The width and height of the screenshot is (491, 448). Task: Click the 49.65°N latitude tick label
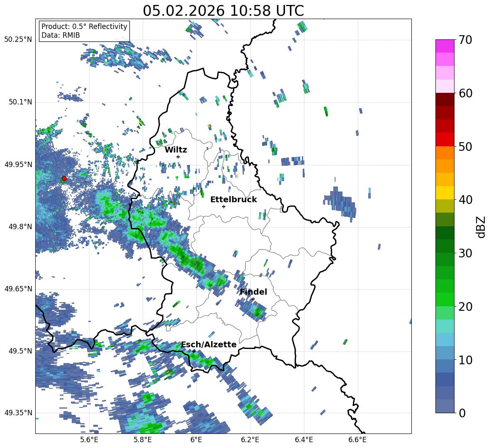click(18, 288)
